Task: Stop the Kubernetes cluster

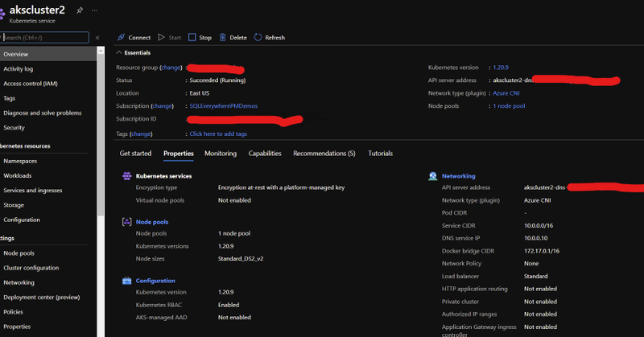Action: (200, 37)
